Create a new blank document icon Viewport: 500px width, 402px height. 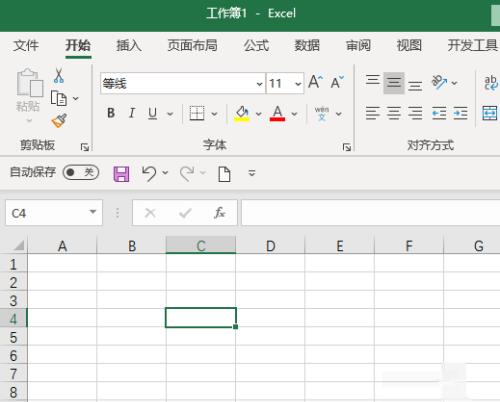(x=224, y=174)
